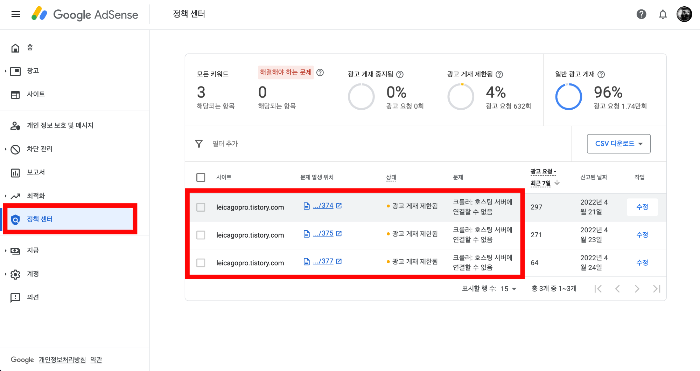Jump to the first page of results
The width and height of the screenshot is (700, 371).
tap(598, 289)
